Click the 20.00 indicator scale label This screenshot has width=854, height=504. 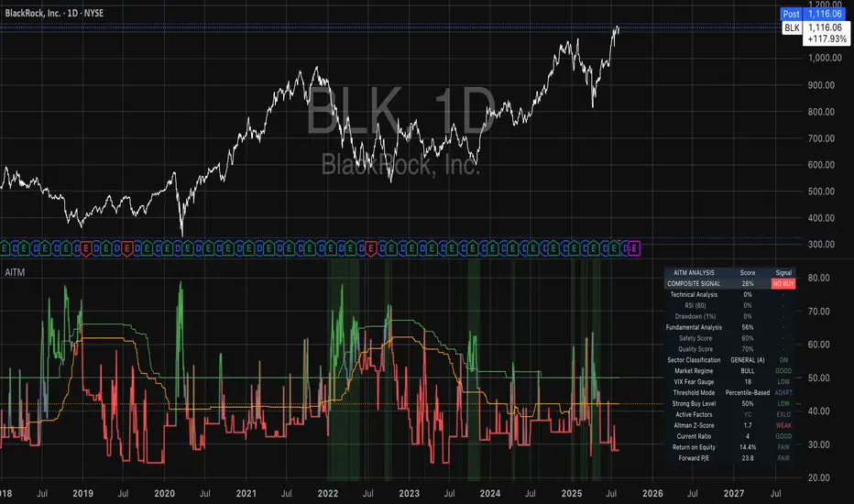click(x=819, y=477)
